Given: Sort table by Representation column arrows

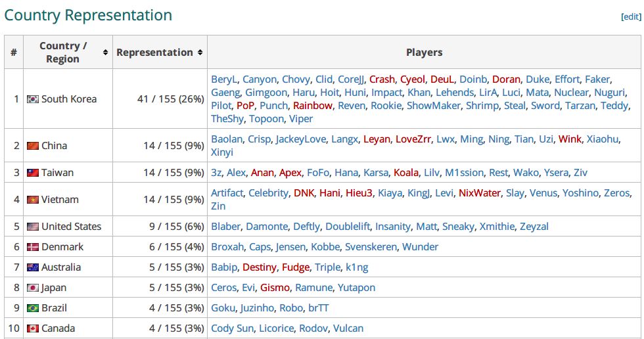Looking at the screenshot, I should (200, 53).
